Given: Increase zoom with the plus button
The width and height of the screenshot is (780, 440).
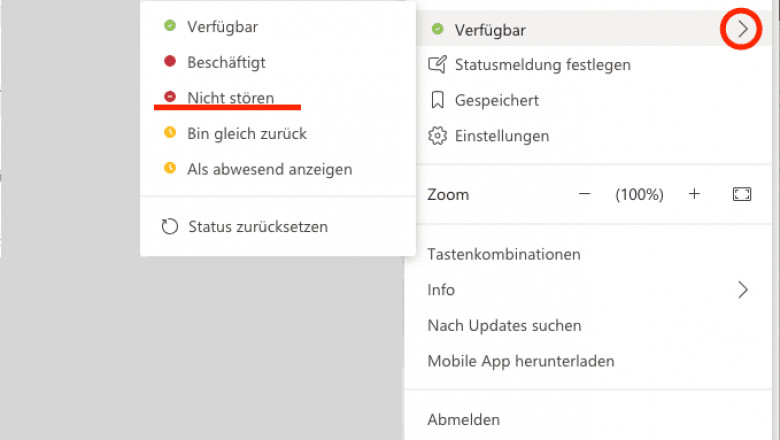Looking at the screenshot, I should tap(694, 194).
